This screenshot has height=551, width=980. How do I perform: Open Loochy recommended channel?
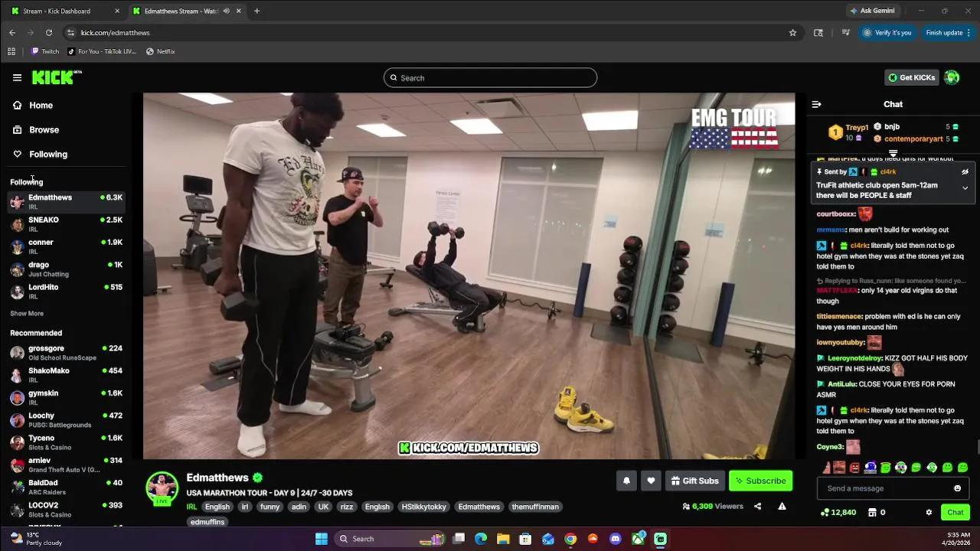(66, 419)
